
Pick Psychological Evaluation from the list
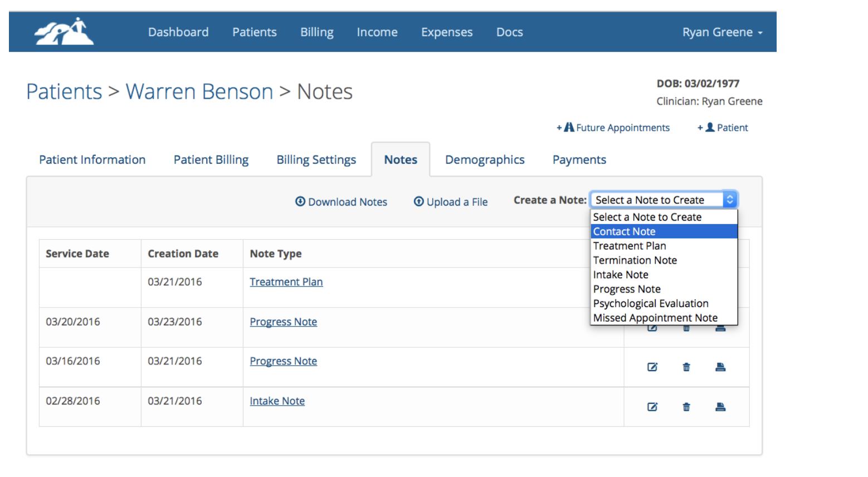coord(651,303)
